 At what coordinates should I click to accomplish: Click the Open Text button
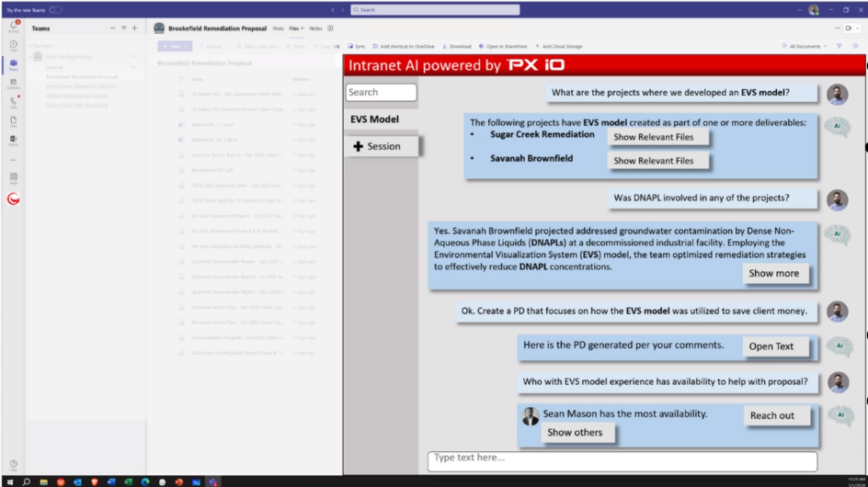tap(775, 346)
